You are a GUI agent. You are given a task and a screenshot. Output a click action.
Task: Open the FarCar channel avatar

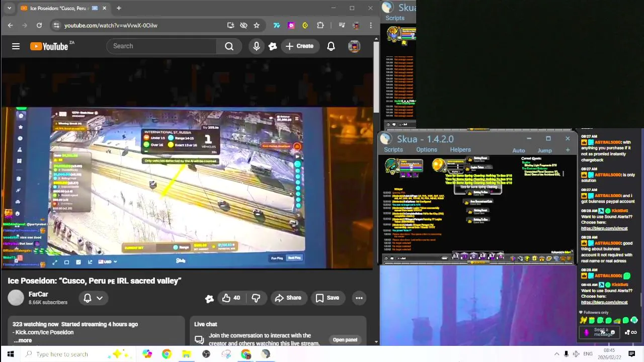tap(16, 298)
